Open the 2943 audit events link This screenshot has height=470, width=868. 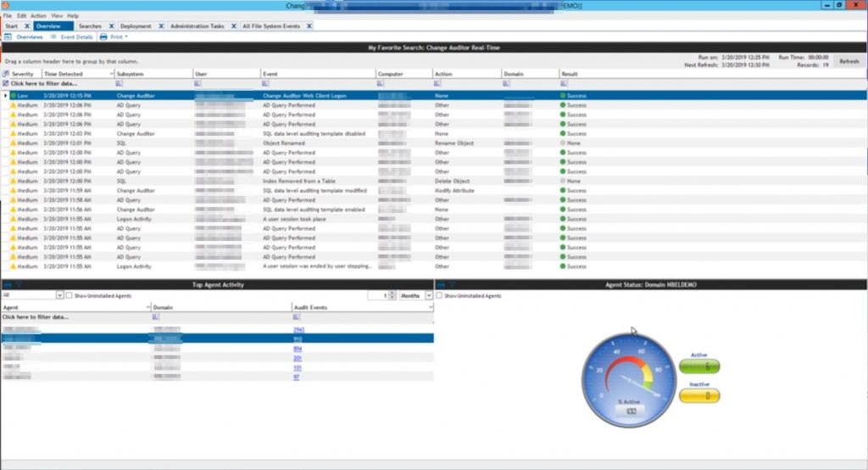click(x=298, y=328)
